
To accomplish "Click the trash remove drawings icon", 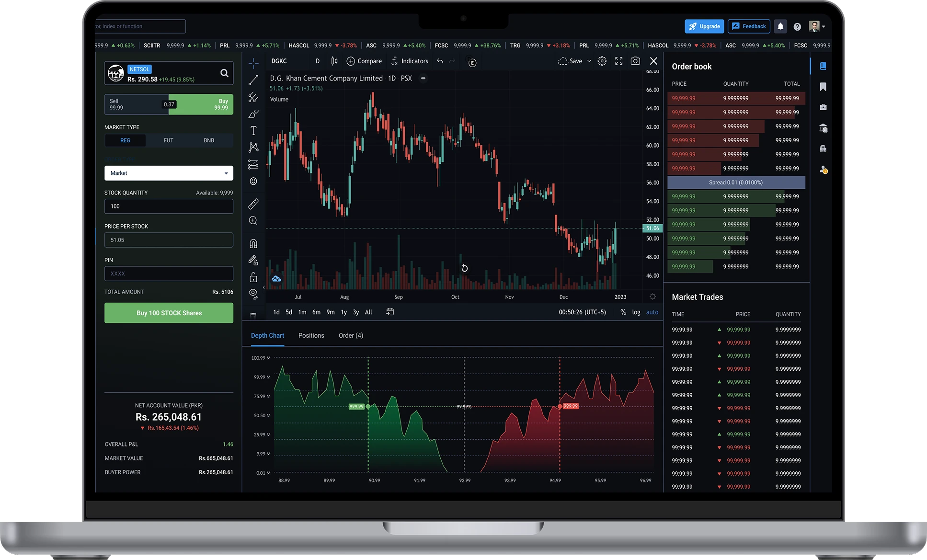I will tap(253, 315).
